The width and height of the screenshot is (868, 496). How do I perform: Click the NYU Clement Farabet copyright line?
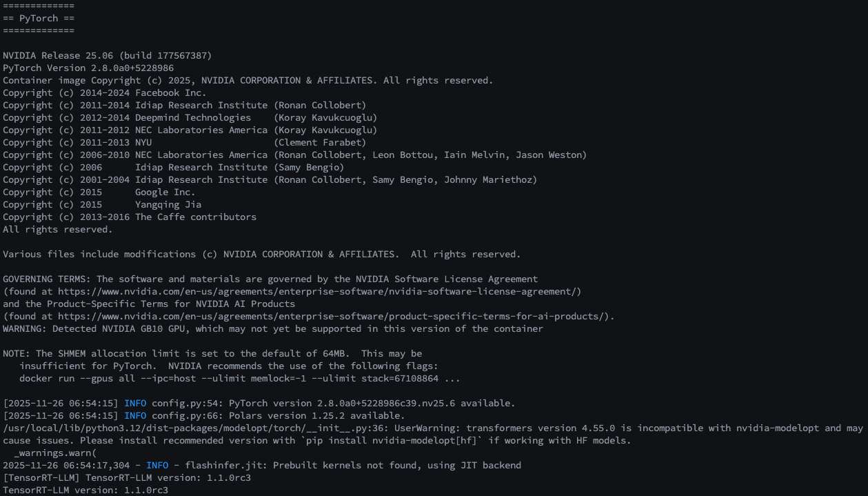click(184, 142)
